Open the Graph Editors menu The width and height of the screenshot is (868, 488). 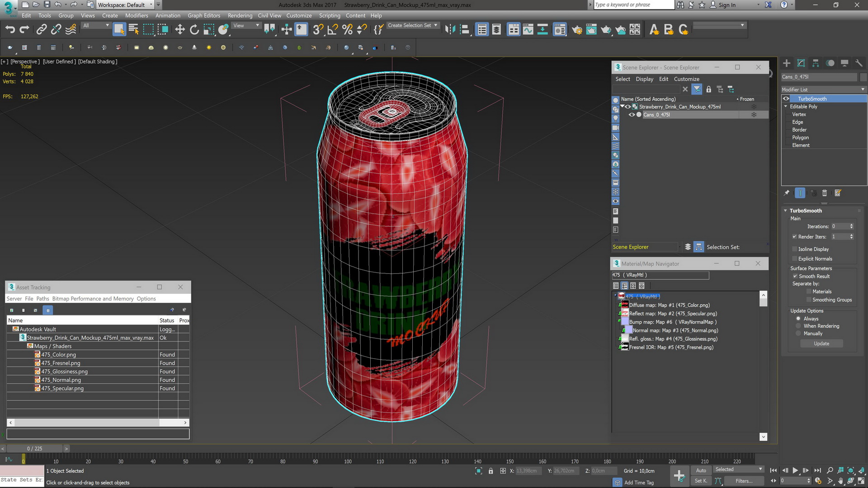pos(204,15)
